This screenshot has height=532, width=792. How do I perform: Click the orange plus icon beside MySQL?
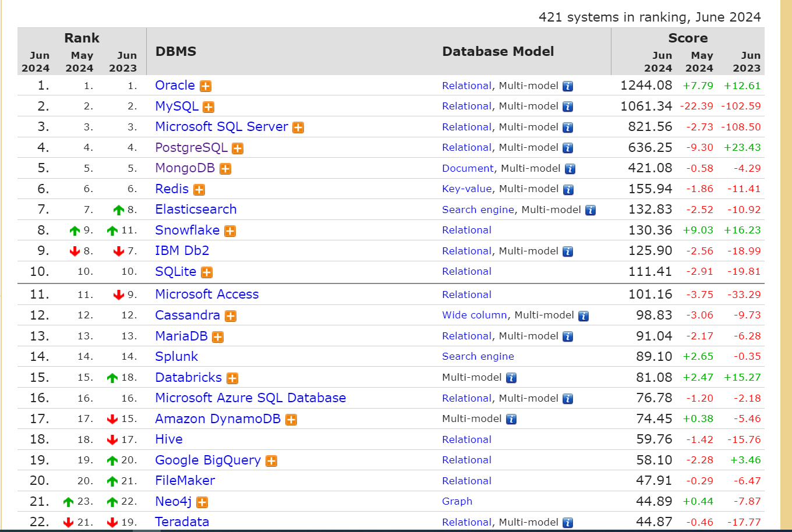tap(208, 107)
